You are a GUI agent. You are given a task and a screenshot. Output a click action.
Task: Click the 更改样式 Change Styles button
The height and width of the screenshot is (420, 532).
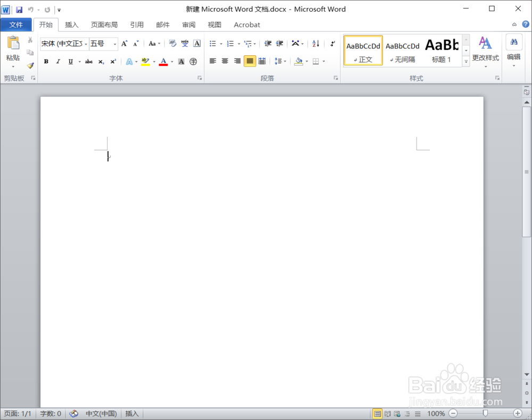(x=485, y=52)
